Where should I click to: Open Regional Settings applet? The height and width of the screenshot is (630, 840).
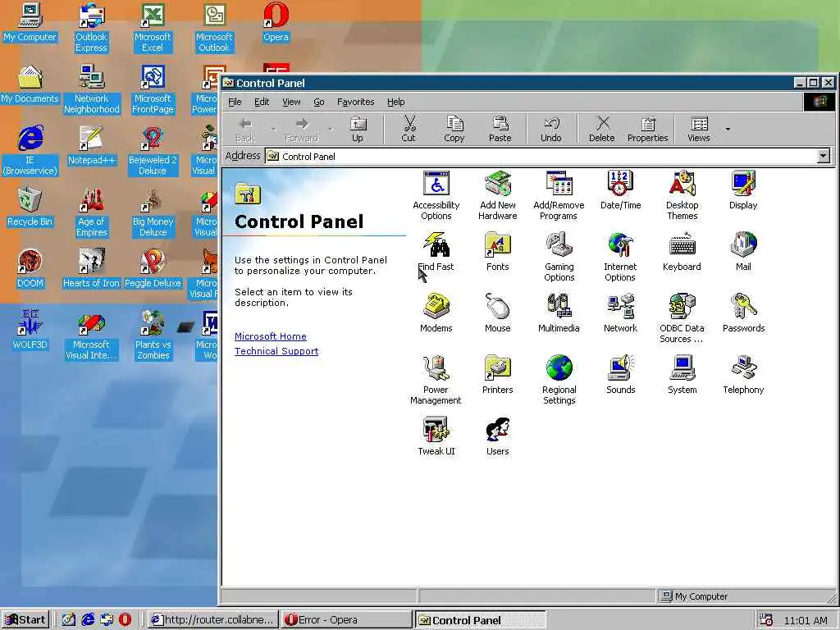click(559, 380)
